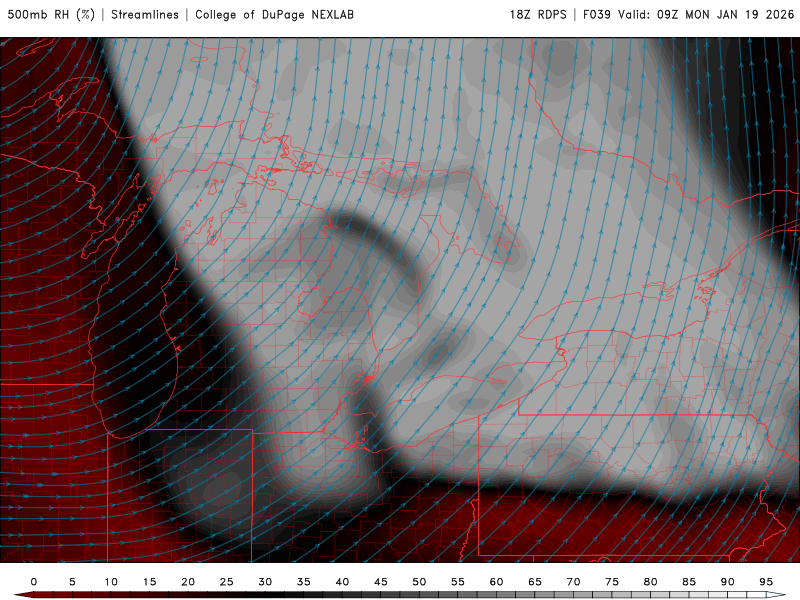Select the "60" color scale label
This screenshot has width=800, height=600.
pyautogui.click(x=496, y=582)
